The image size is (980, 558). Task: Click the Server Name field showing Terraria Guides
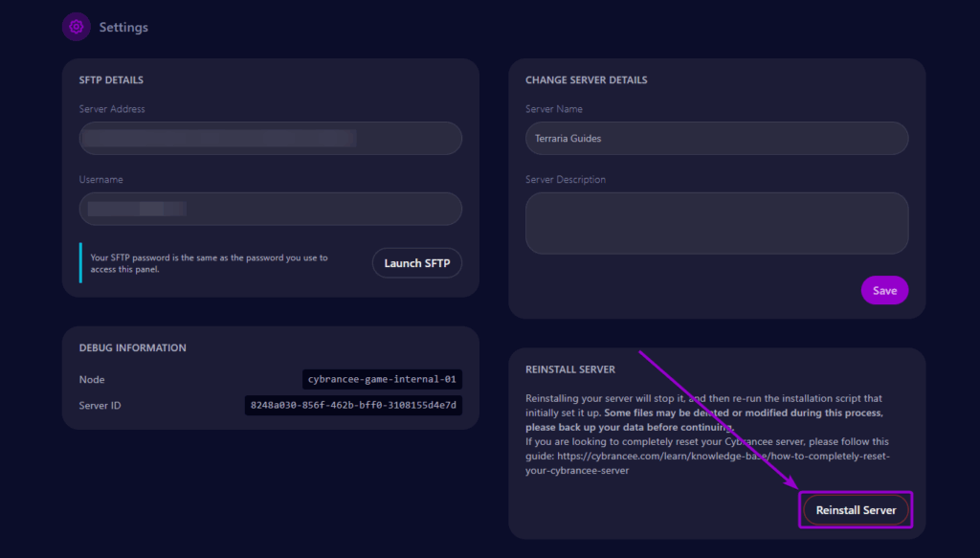pyautogui.click(x=716, y=138)
